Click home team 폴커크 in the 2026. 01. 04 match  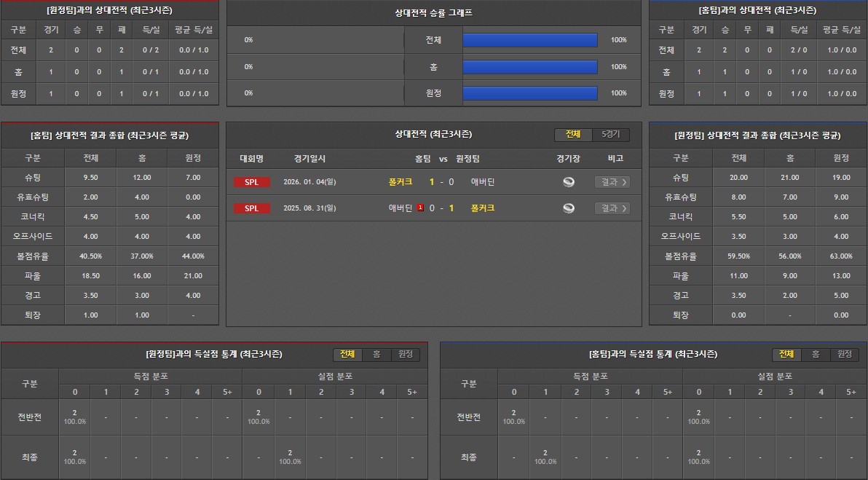[401, 182]
